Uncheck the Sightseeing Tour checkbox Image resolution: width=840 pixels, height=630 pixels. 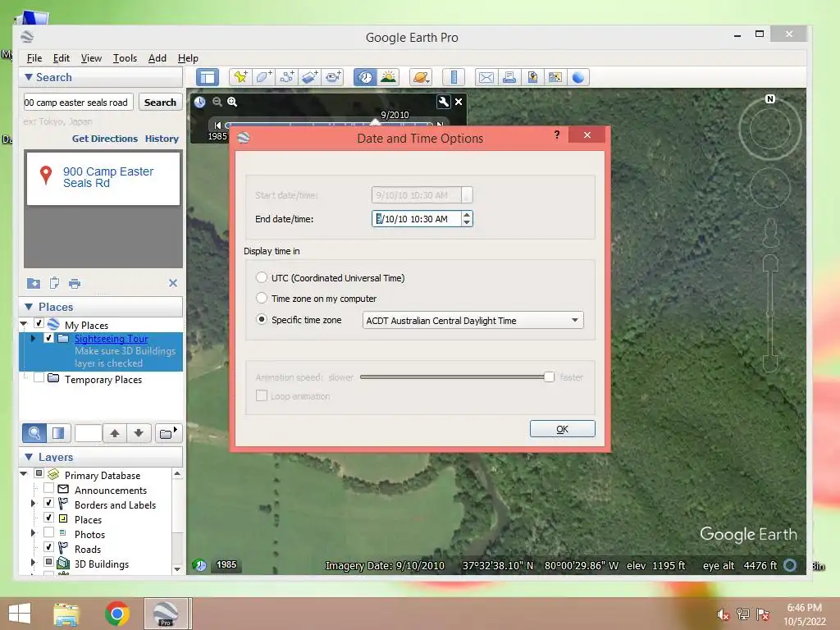[x=48, y=338]
